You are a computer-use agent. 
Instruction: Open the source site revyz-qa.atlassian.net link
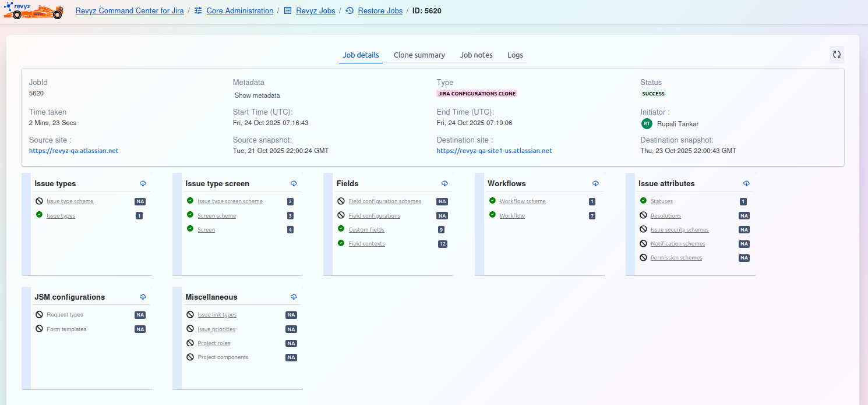click(73, 151)
